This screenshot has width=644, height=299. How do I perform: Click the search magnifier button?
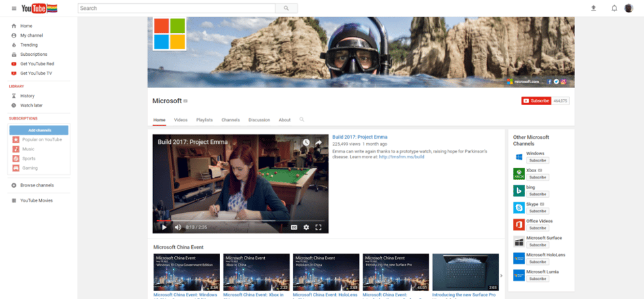[286, 9]
